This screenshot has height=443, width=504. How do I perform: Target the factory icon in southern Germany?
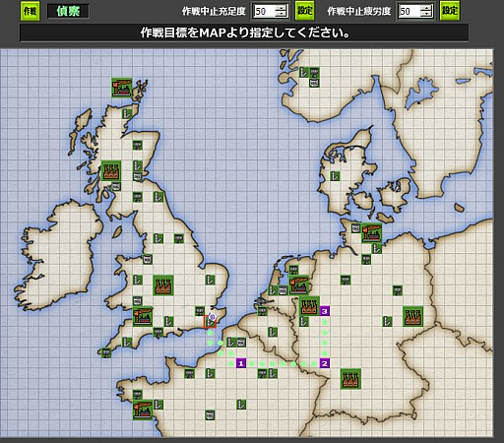350,379
